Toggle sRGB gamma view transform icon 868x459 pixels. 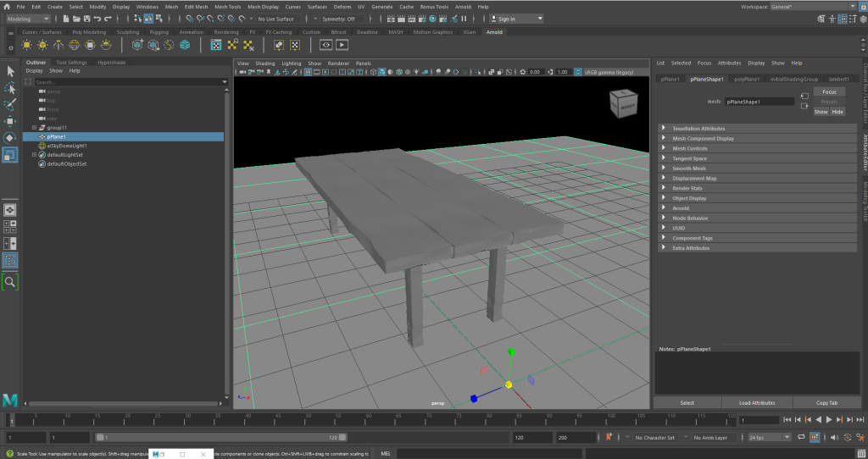[x=578, y=72]
